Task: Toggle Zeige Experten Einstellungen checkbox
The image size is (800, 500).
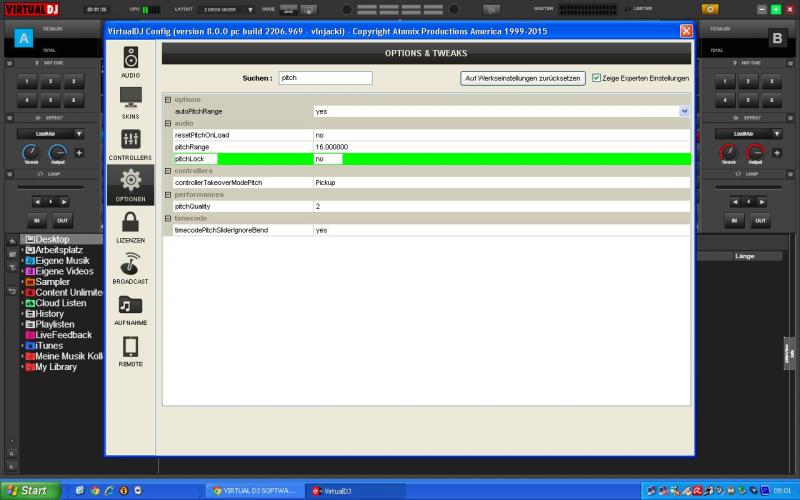Action: pos(596,78)
